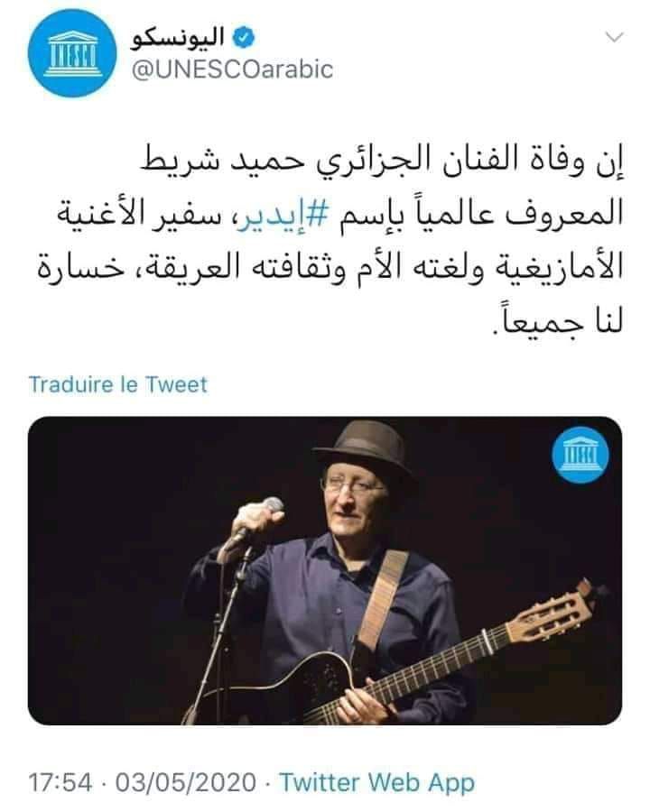This screenshot has width=650, height=812.
Task: Click the اليونسكو display name
Action: [178, 38]
